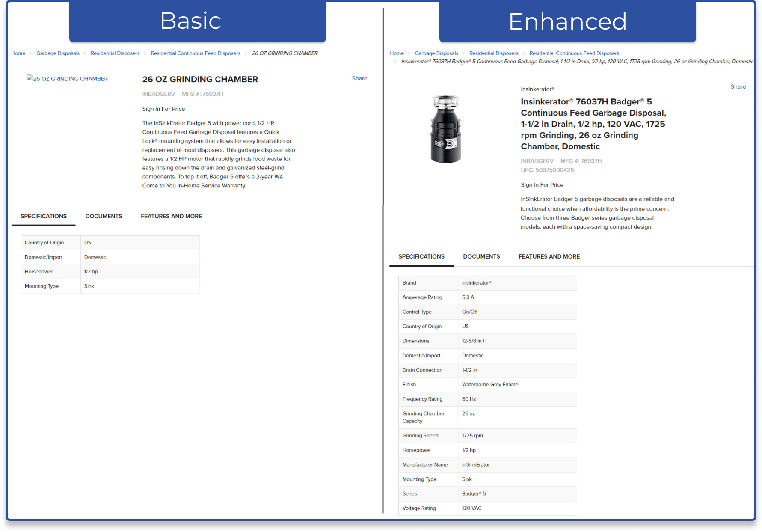Select SPECIFICATIONS tab in Basic panel
The height and width of the screenshot is (532, 762).
[44, 216]
